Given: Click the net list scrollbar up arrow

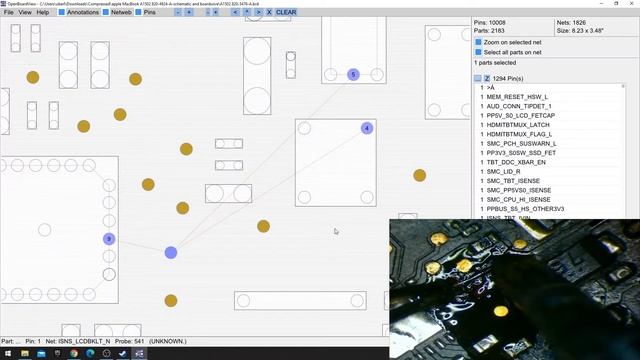Looking at the screenshot, I should point(623,86).
